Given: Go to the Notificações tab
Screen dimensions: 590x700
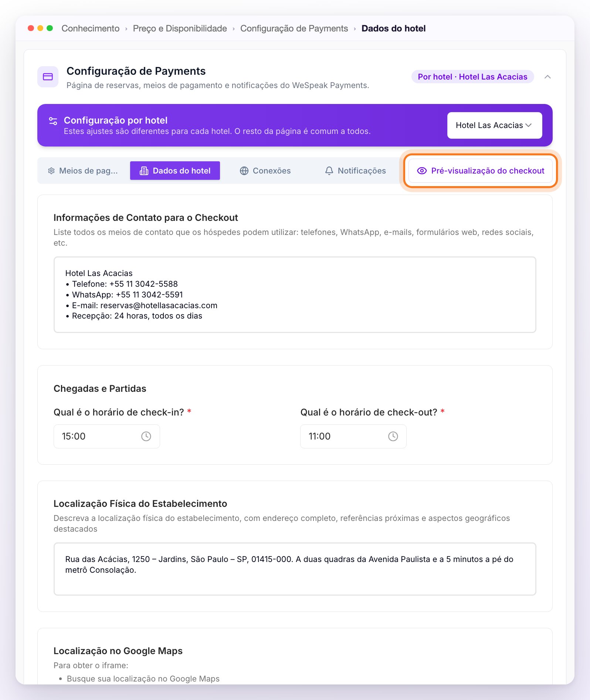Looking at the screenshot, I should 355,171.
